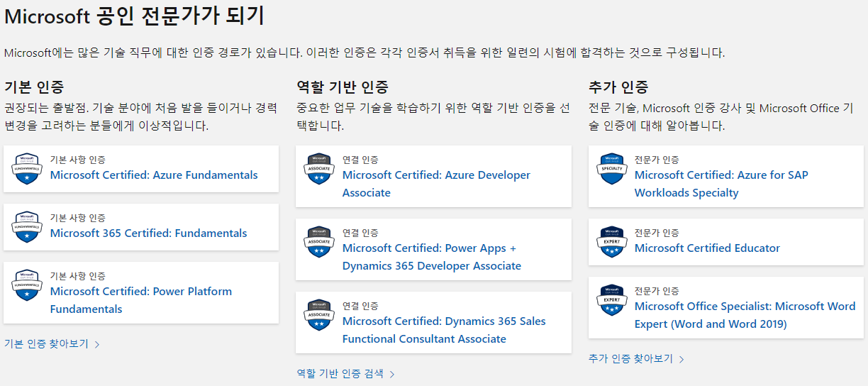868x386 pixels.
Task: Click the Azure Fundamentals badge icon
Action: click(x=27, y=169)
